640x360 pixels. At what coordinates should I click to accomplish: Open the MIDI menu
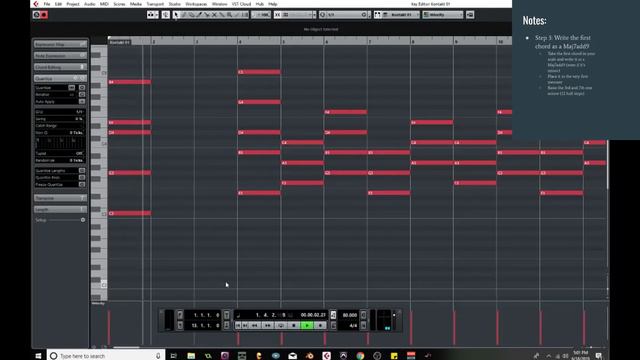click(x=104, y=4)
